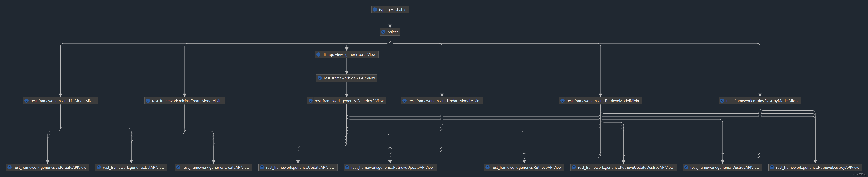Click the class icon beside typing.Hashable
The image size is (868, 177).
(x=375, y=10)
